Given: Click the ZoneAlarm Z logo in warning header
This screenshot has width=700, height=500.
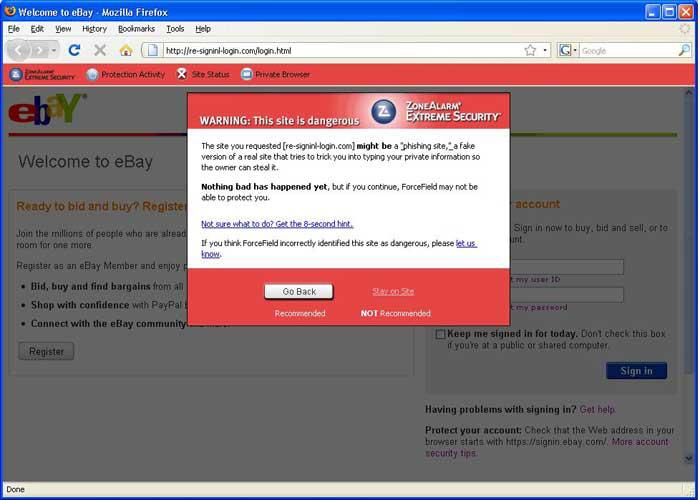Looking at the screenshot, I should click(x=383, y=112).
